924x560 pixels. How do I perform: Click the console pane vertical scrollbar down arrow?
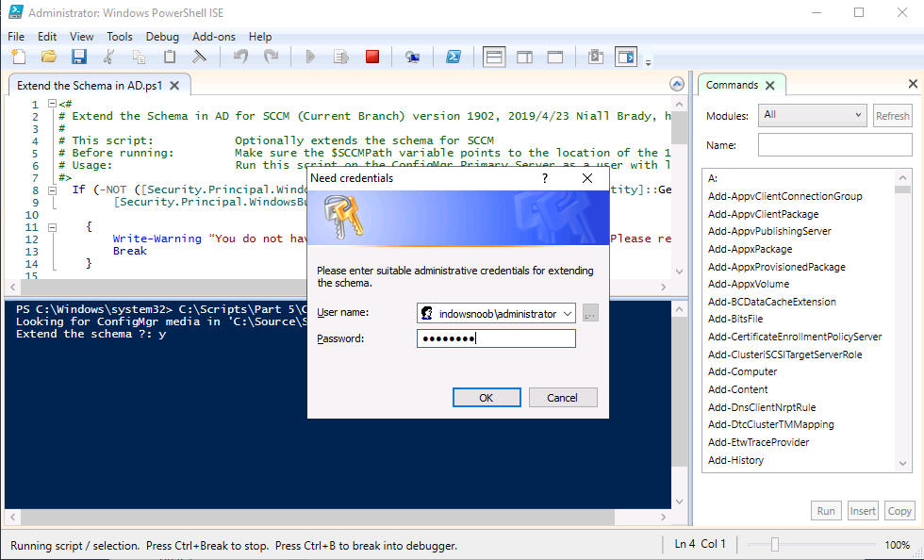[680, 502]
